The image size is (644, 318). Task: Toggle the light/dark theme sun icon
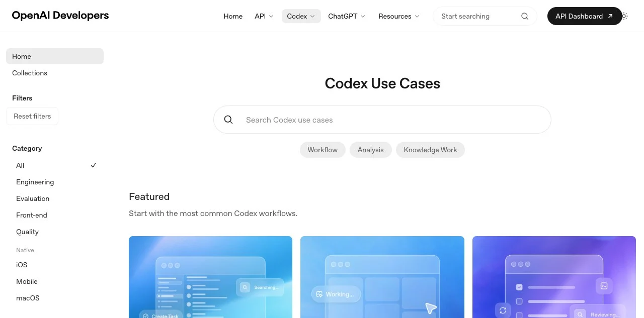624,16
